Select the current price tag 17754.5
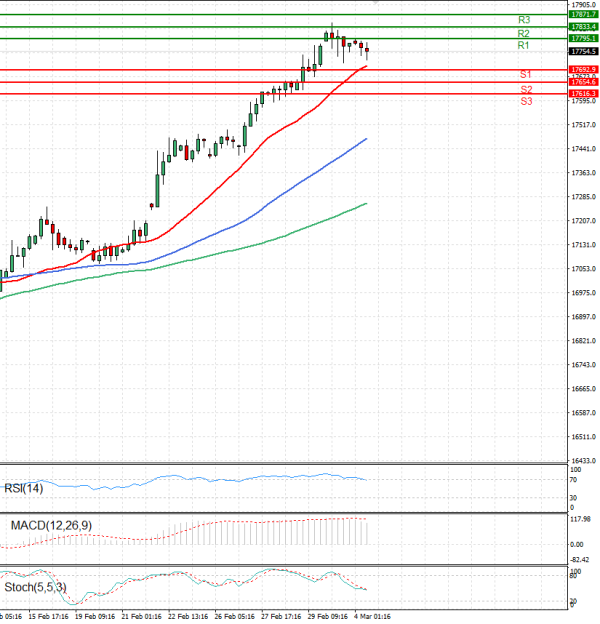The image size is (600, 624). [584, 51]
